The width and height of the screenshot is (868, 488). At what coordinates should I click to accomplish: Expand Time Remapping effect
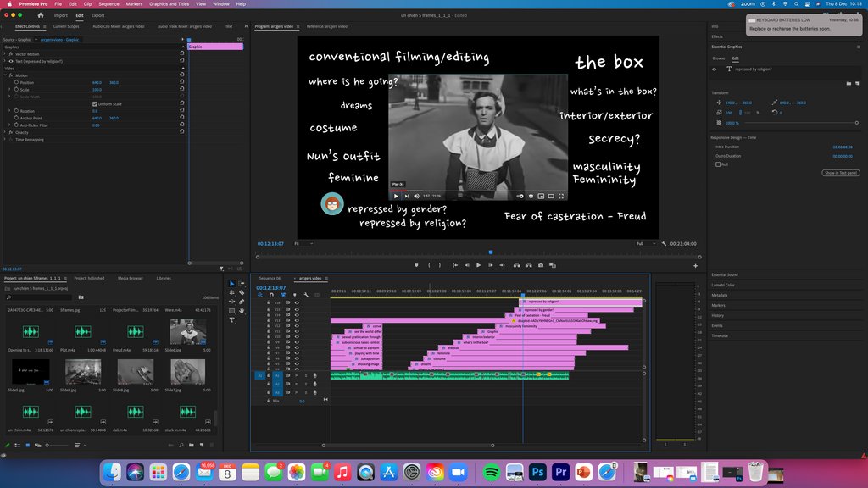(5, 140)
